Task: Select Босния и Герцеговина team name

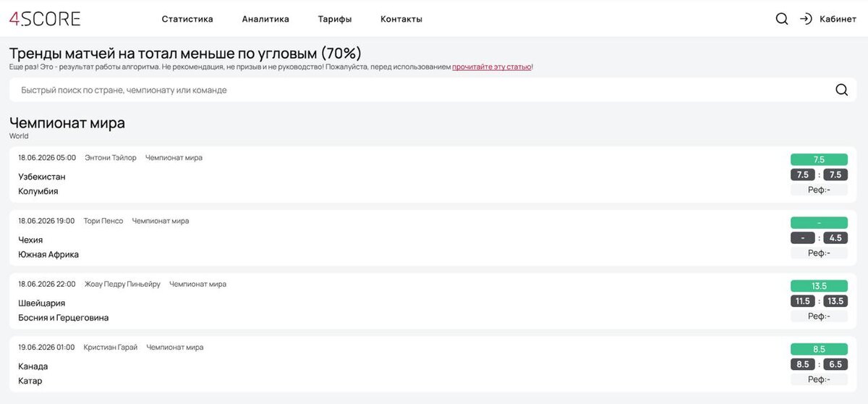Action: pyautogui.click(x=64, y=317)
